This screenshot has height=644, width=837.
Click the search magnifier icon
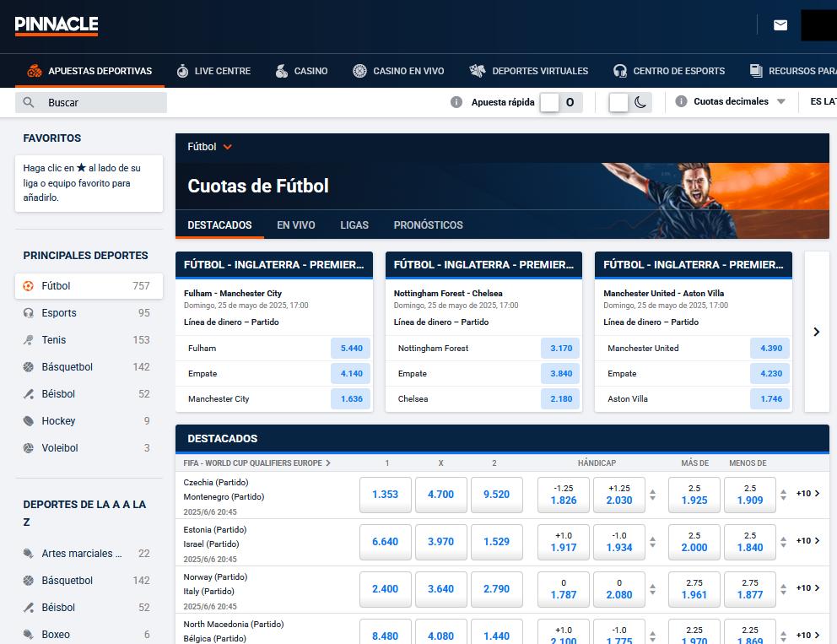click(x=29, y=102)
